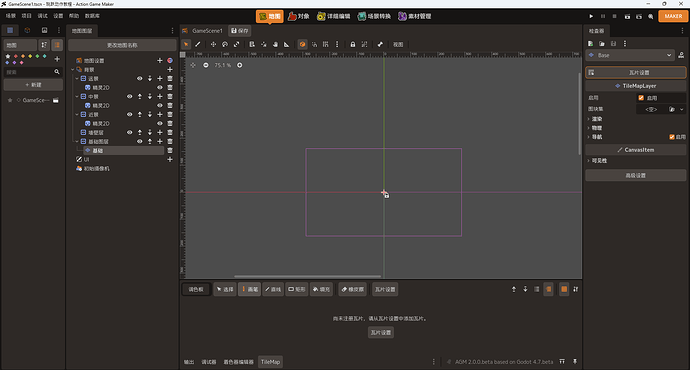Toggle visibility of the 墙壁层 layer
Screen dimensions: 690x370
tap(129, 132)
